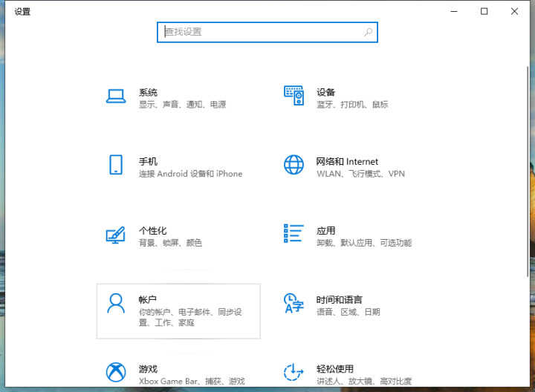Minimize the 设置 window

[454, 11]
